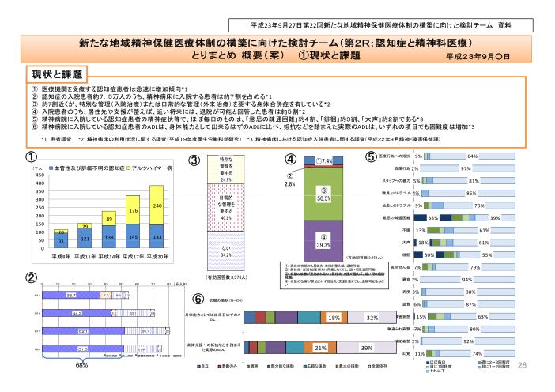
Task: Click the 21% segment in chart ⑥ lower bar
Action: tap(321, 348)
